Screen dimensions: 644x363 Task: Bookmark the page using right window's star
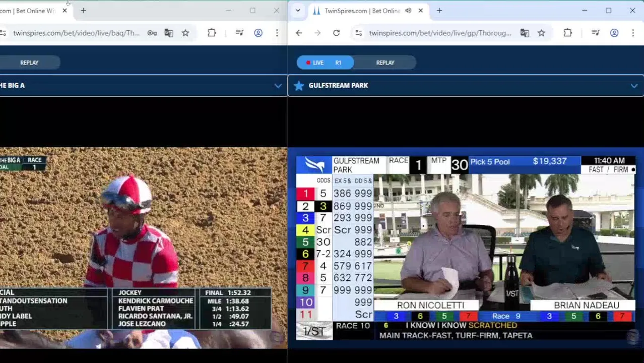541,33
